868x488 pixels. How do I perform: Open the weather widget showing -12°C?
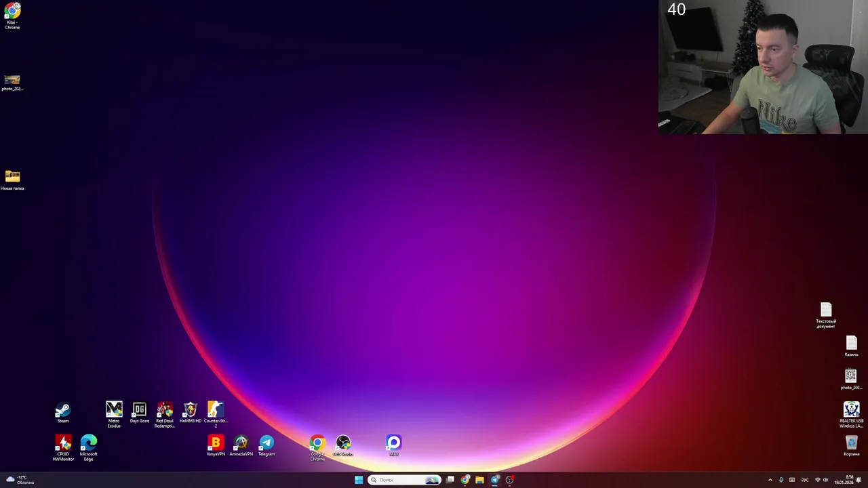(20, 480)
